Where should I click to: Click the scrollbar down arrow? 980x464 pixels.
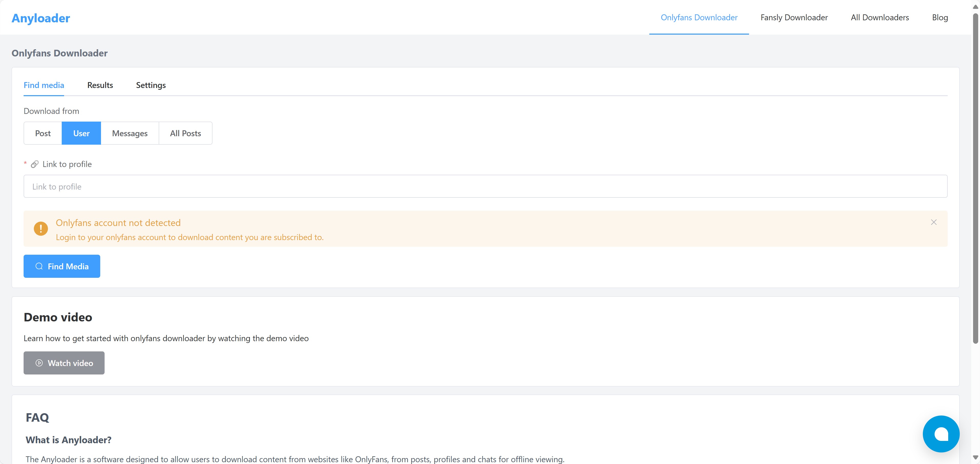click(975, 457)
